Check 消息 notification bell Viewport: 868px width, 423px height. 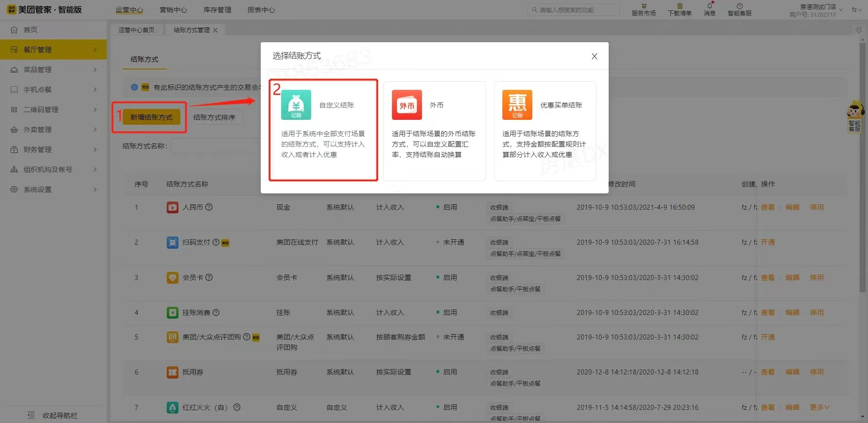click(709, 10)
